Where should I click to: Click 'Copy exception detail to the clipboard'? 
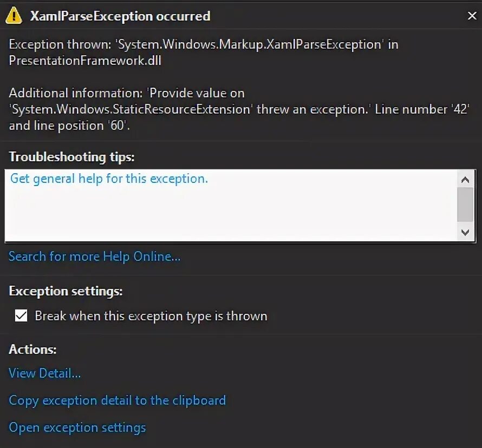click(x=117, y=400)
